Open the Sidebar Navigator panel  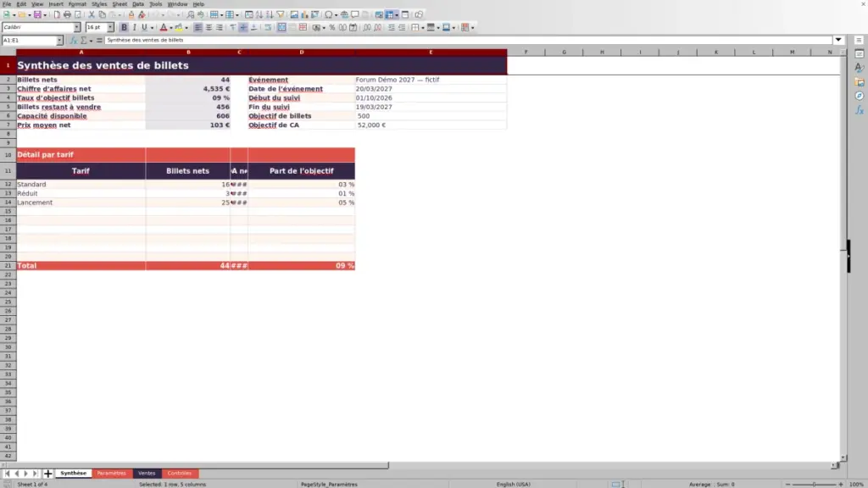(860, 97)
